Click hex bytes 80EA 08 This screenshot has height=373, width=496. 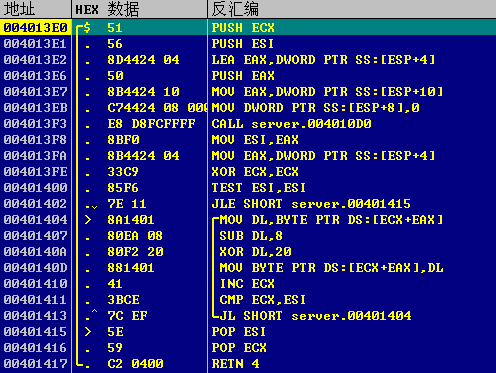(x=135, y=236)
